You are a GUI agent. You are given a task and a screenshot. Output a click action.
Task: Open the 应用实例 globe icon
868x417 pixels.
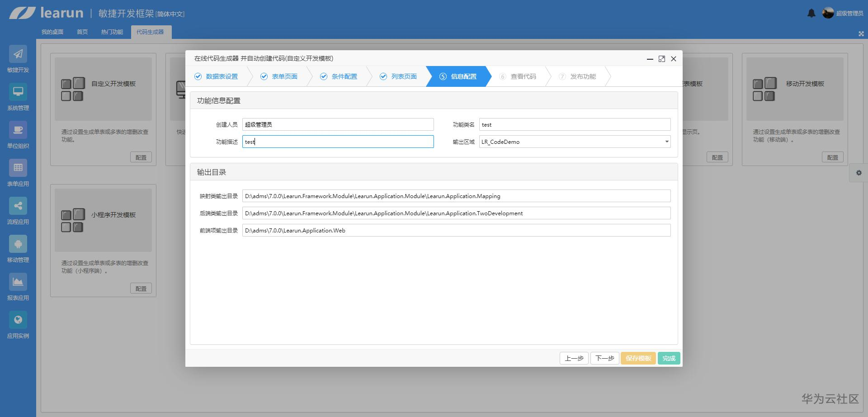coord(18,320)
